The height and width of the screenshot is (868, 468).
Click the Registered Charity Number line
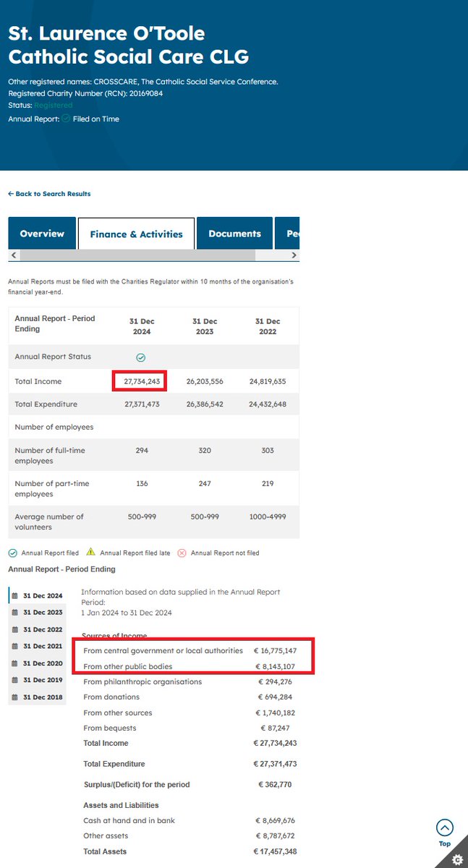(85, 93)
